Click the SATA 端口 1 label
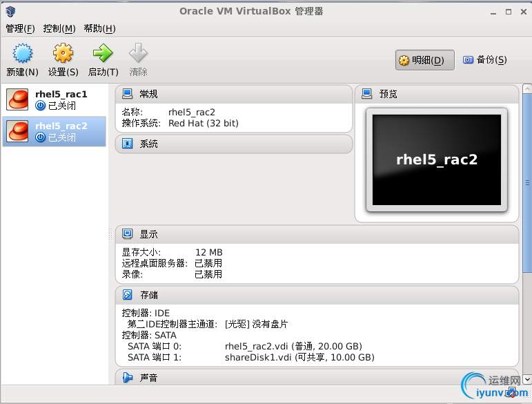This screenshot has width=532, height=404. coord(155,357)
